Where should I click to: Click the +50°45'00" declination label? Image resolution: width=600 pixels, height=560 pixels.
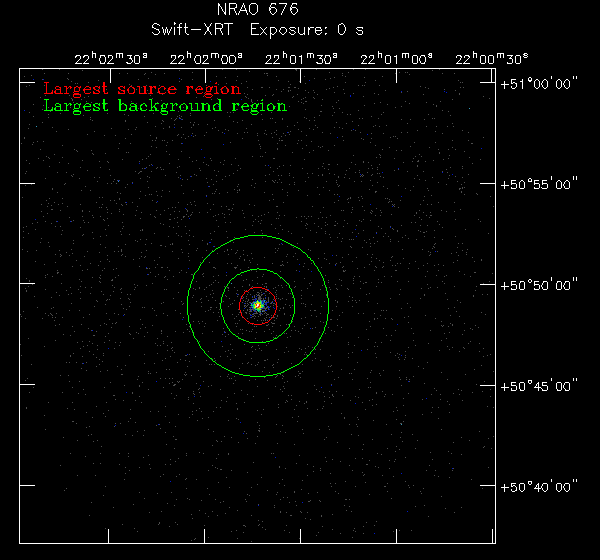click(539, 386)
